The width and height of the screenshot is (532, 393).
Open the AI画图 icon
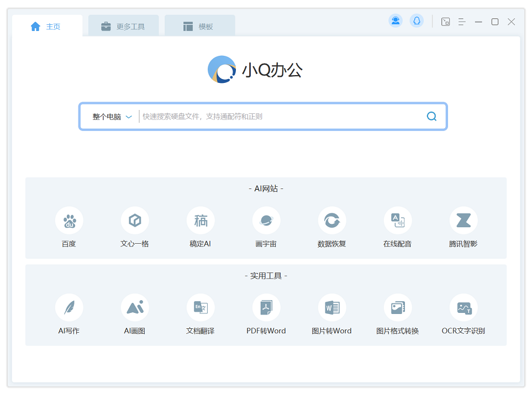135,307
